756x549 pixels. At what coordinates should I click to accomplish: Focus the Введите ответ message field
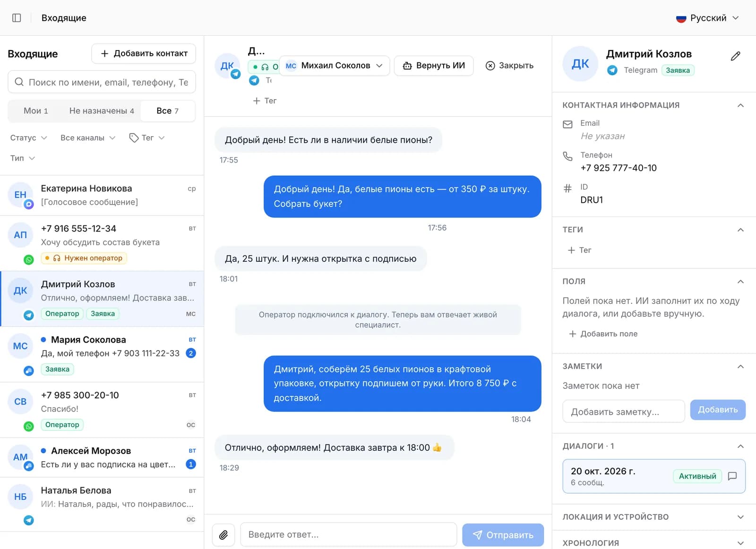pos(348,534)
